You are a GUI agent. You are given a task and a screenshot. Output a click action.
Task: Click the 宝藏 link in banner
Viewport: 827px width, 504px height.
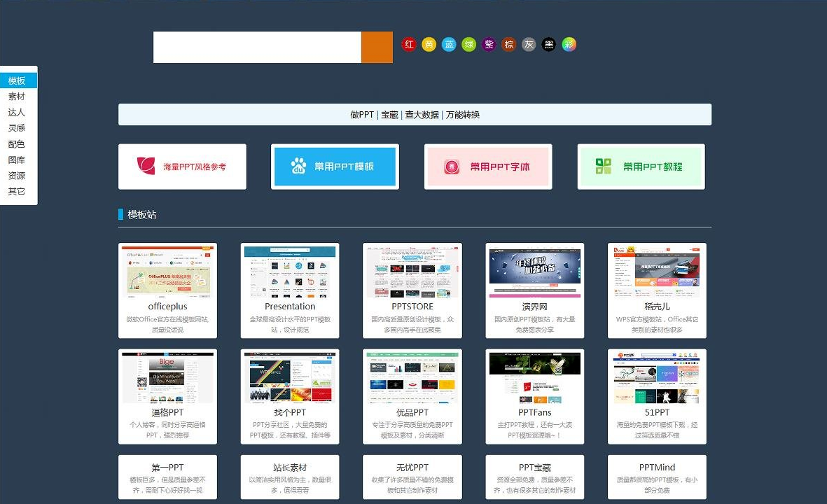point(390,115)
